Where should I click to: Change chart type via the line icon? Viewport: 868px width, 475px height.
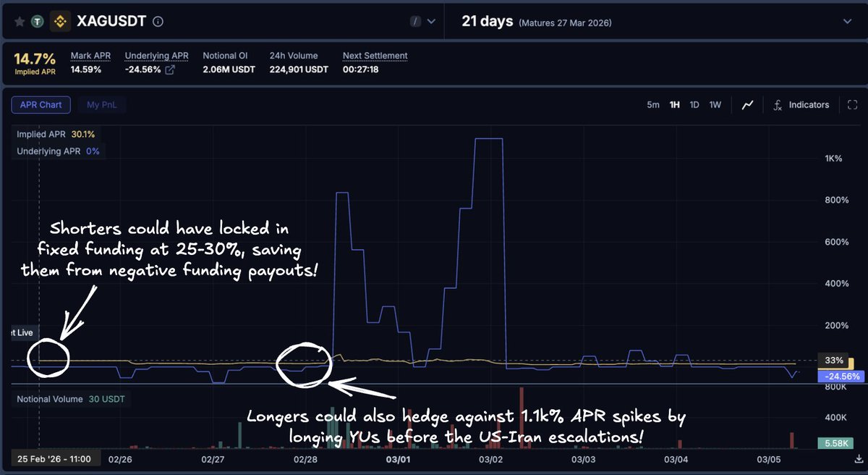[x=748, y=105]
